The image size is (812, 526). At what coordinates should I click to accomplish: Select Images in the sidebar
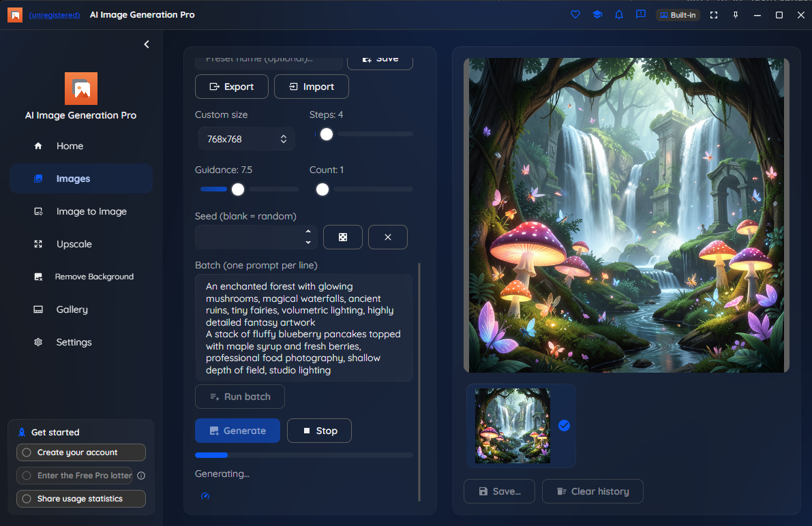click(x=80, y=179)
